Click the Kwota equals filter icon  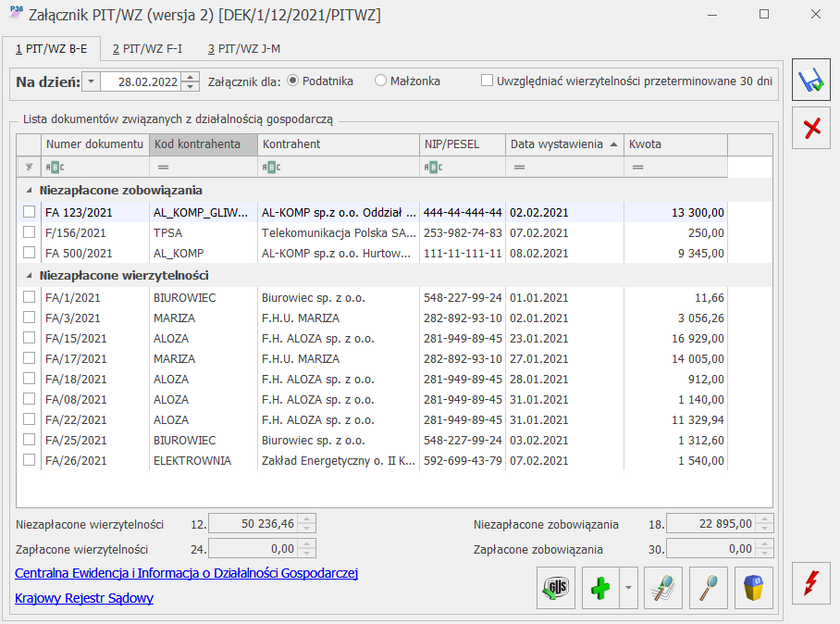click(637, 168)
